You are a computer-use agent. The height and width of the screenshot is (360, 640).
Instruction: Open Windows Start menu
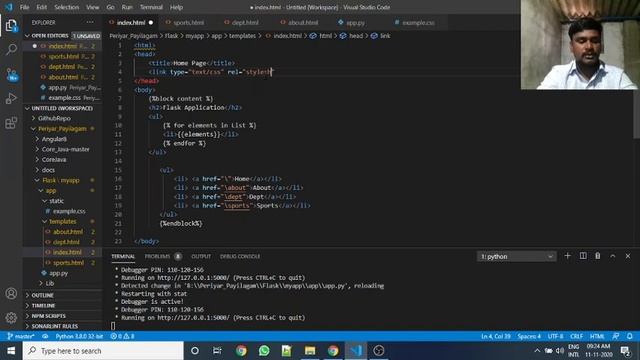tap(11, 351)
